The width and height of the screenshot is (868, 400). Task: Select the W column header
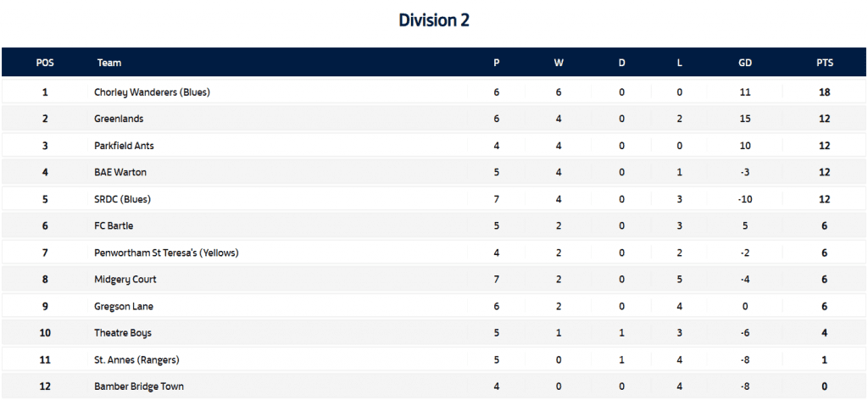(559, 63)
